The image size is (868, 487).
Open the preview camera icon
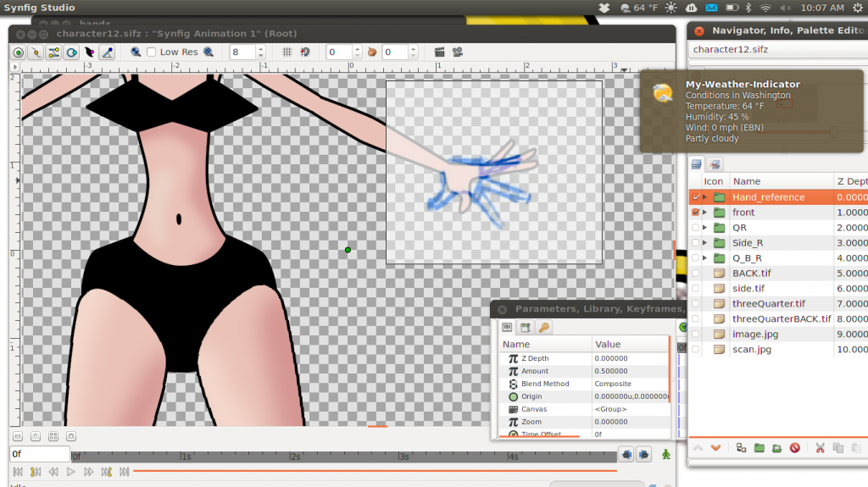[457, 52]
